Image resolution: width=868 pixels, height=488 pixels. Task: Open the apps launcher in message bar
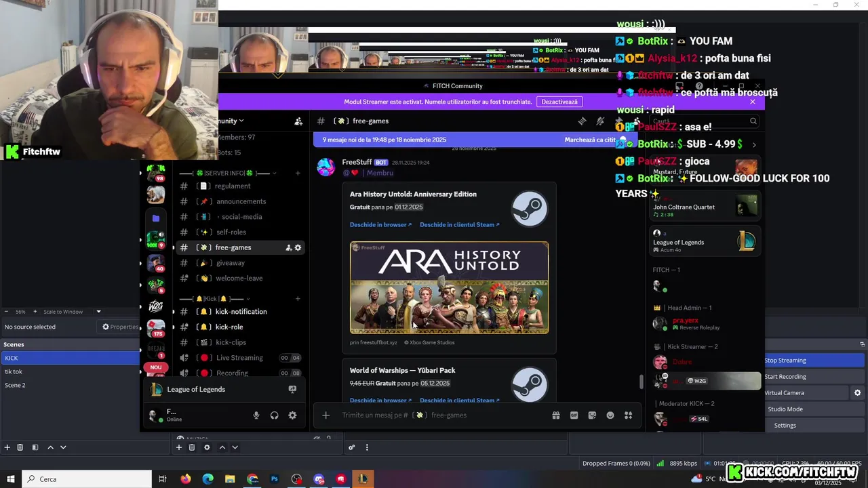click(628, 415)
